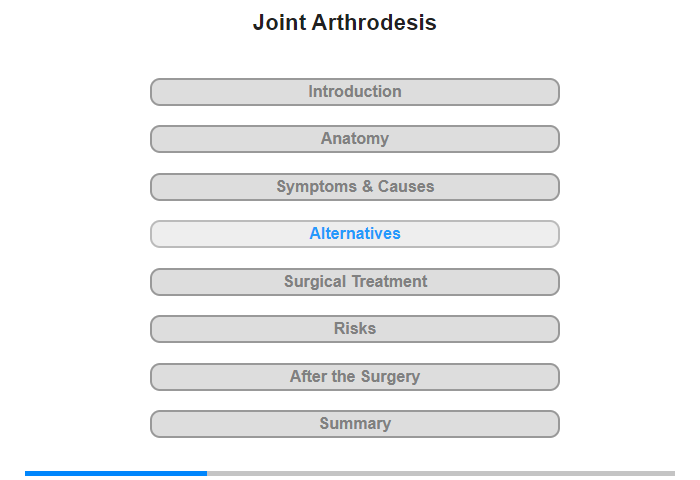Select the Surgical Treatment chapter

click(x=354, y=282)
